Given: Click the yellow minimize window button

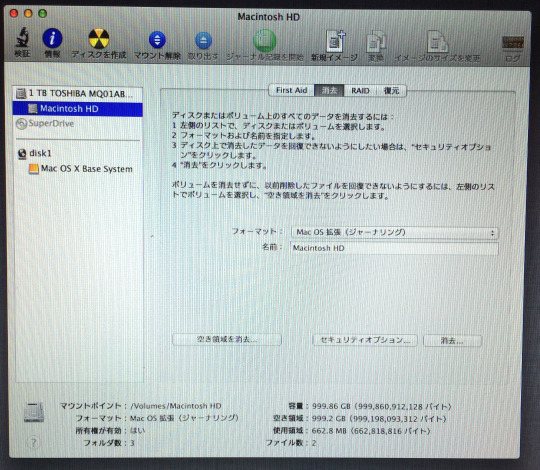Looking at the screenshot, I should (28, 13).
